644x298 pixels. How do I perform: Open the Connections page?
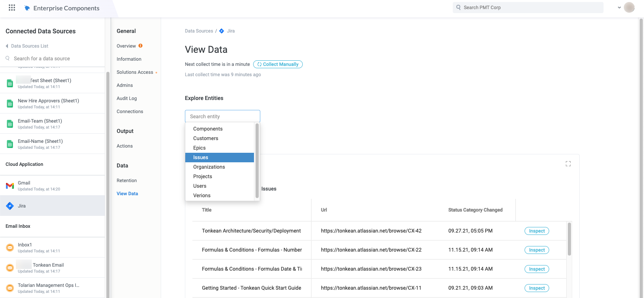[130, 112]
